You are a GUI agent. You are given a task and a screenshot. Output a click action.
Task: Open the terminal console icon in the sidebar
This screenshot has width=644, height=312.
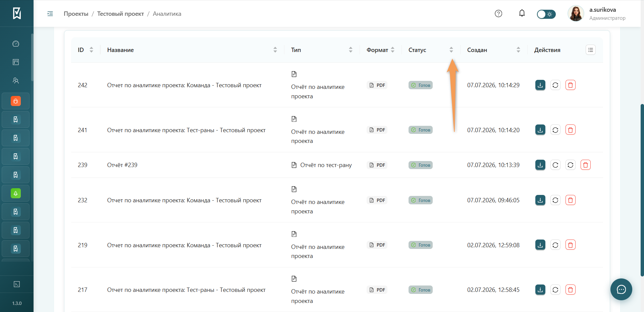(x=17, y=284)
